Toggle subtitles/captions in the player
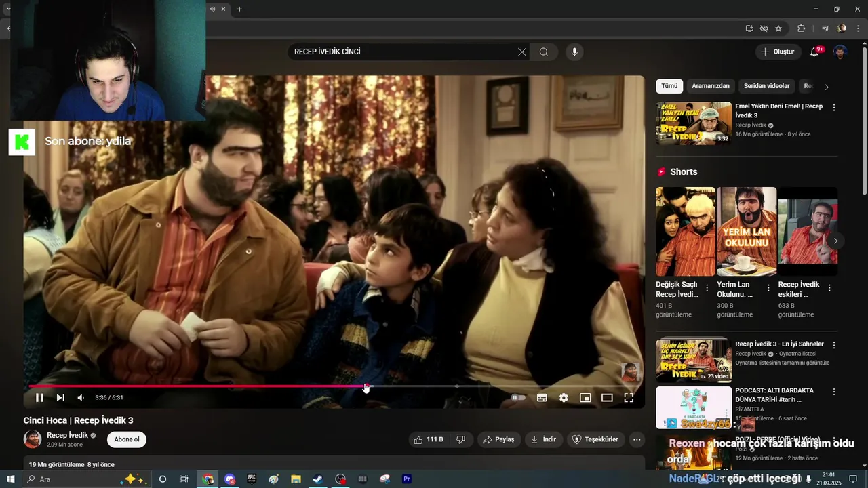 pos(542,398)
